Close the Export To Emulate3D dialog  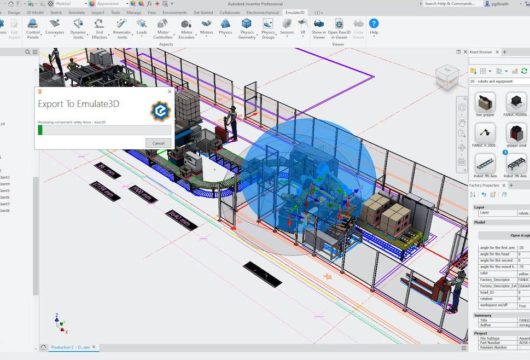pyautogui.click(x=170, y=91)
